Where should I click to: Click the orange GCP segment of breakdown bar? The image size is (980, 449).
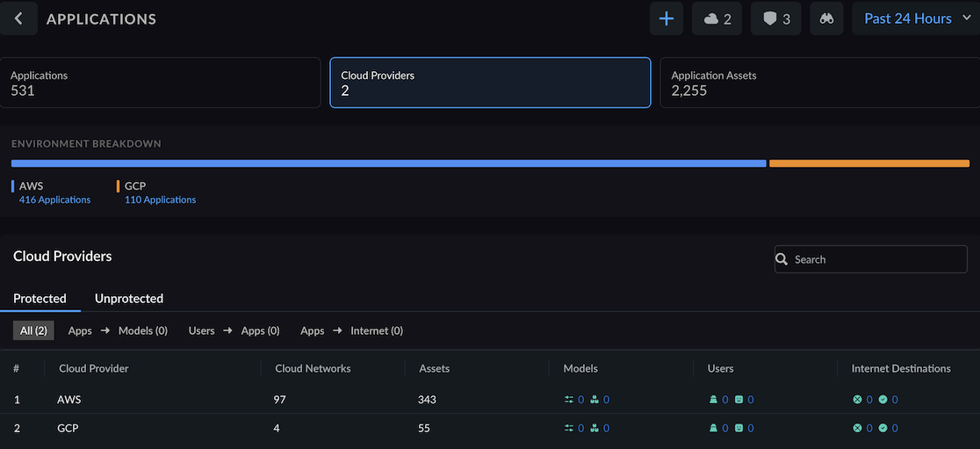click(x=868, y=163)
